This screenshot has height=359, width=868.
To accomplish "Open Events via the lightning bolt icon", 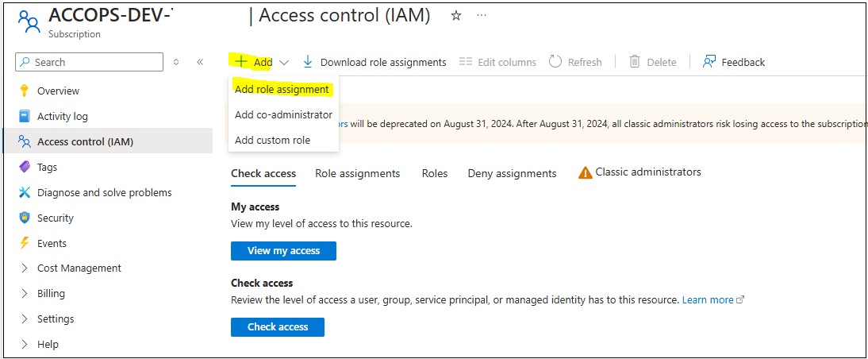I will (24, 243).
